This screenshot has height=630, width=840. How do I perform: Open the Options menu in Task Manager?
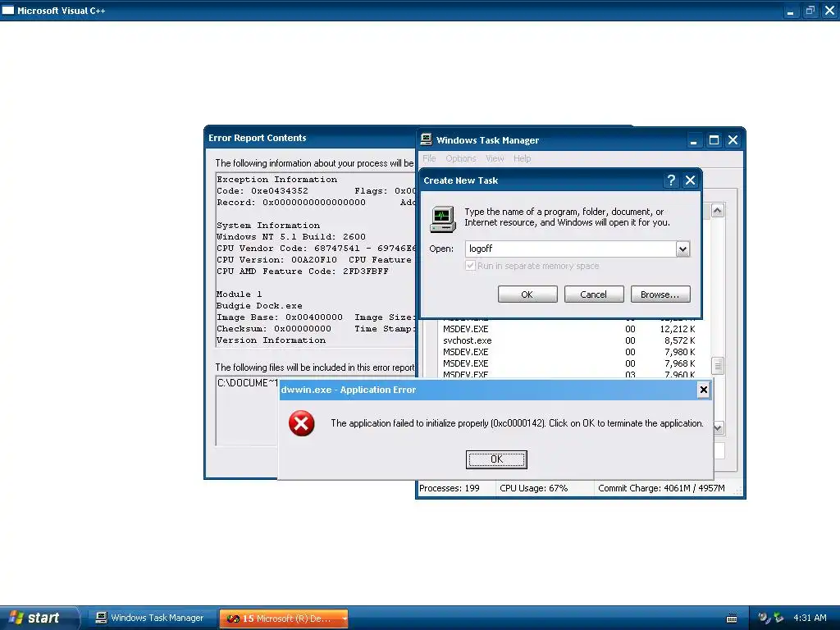pyautogui.click(x=461, y=158)
